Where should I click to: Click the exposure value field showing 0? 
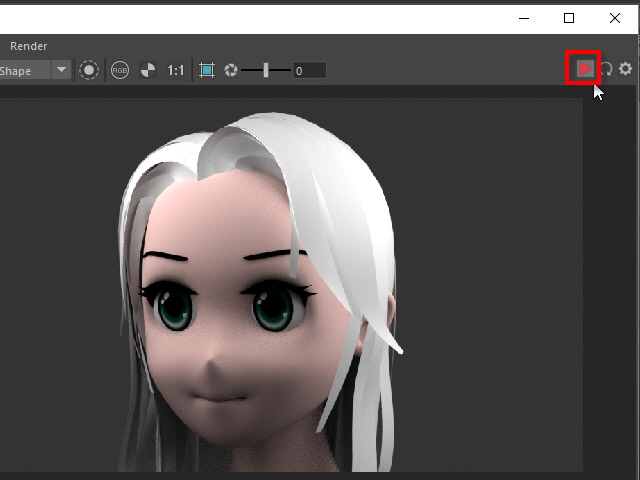309,71
